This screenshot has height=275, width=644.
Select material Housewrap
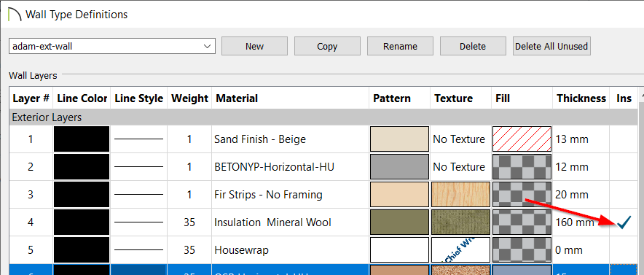click(x=242, y=249)
